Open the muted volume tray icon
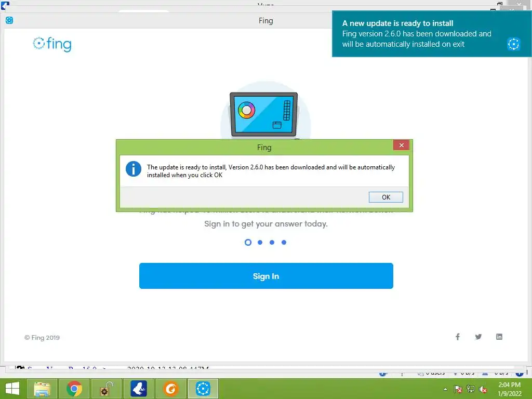 coord(483,389)
